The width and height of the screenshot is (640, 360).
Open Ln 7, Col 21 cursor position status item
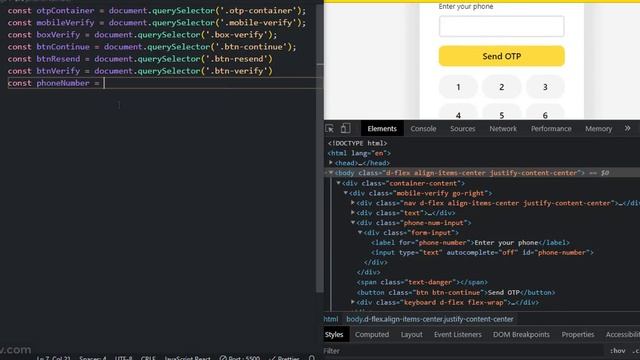tap(53, 358)
